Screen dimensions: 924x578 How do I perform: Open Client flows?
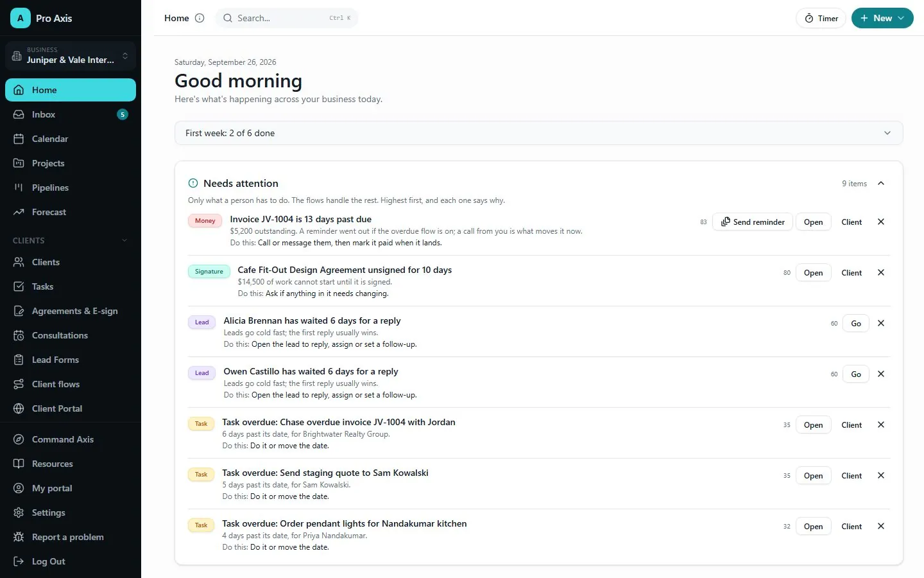71,384
